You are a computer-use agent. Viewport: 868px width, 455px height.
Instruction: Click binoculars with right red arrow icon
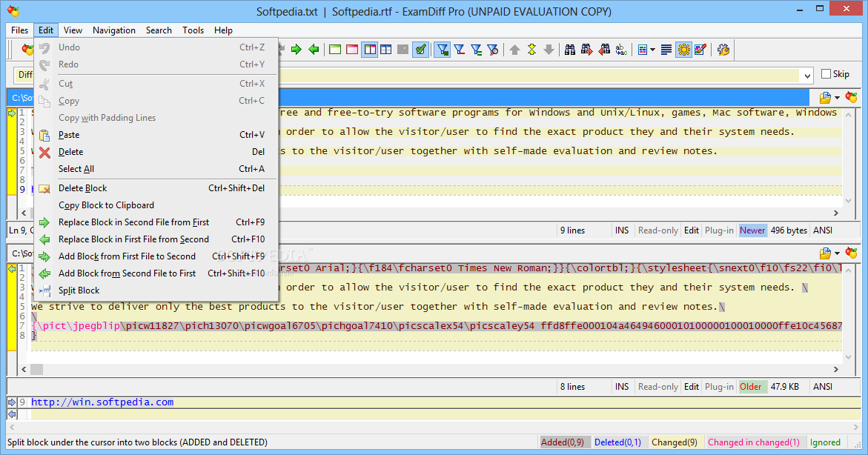[x=587, y=50]
